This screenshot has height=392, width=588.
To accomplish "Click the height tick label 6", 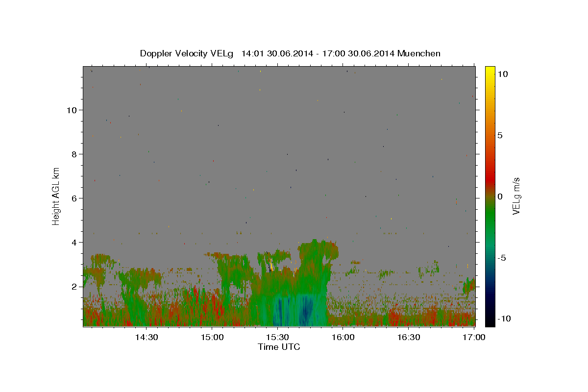I will point(74,198).
